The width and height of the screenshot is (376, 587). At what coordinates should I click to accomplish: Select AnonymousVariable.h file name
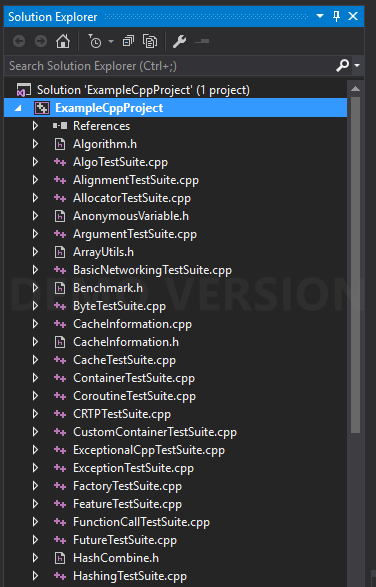tap(131, 216)
